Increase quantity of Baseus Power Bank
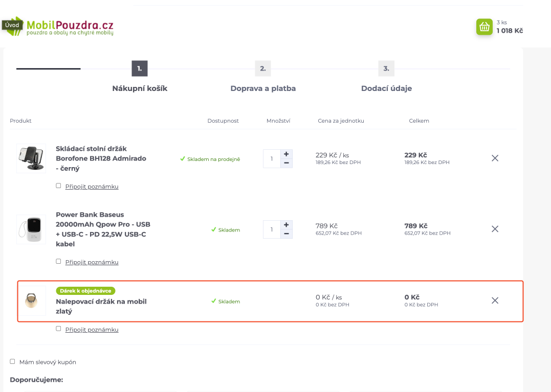Viewport: 551px width, 392px height. point(286,224)
